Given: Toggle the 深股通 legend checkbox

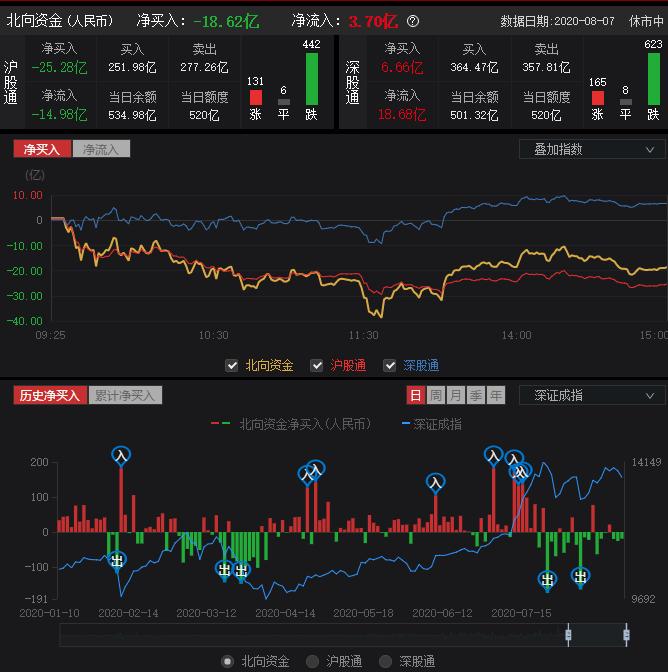Looking at the screenshot, I should (x=390, y=366).
